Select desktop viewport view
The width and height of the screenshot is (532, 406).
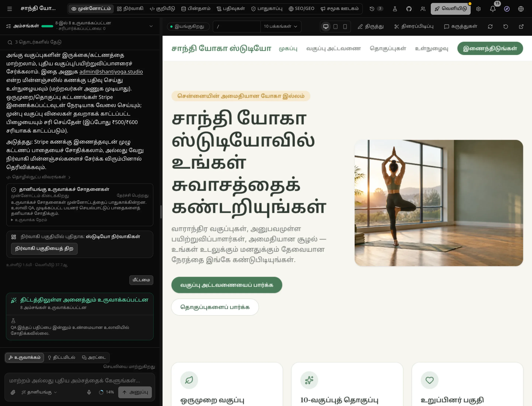tap(326, 27)
